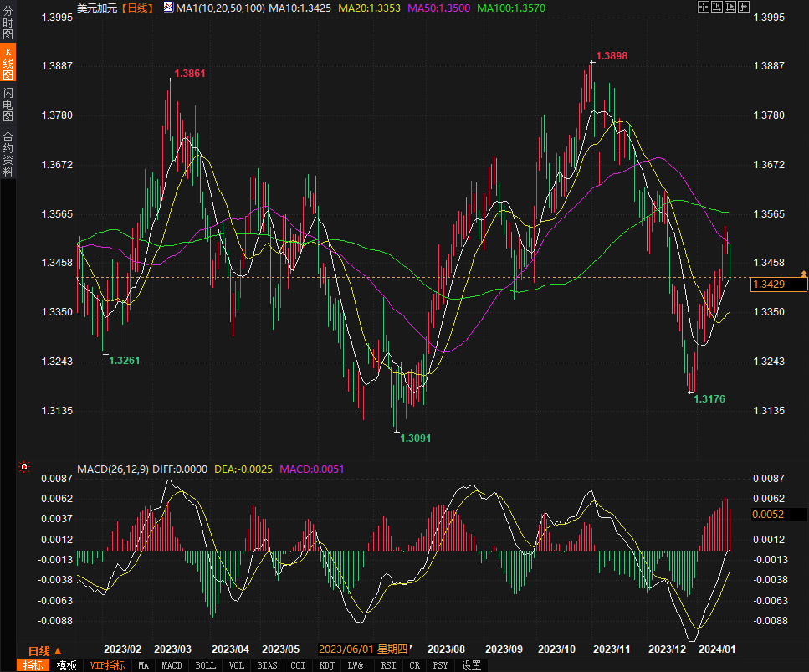Click the RSI indicator button
Image resolution: width=809 pixels, height=672 pixels.
tap(388, 665)
